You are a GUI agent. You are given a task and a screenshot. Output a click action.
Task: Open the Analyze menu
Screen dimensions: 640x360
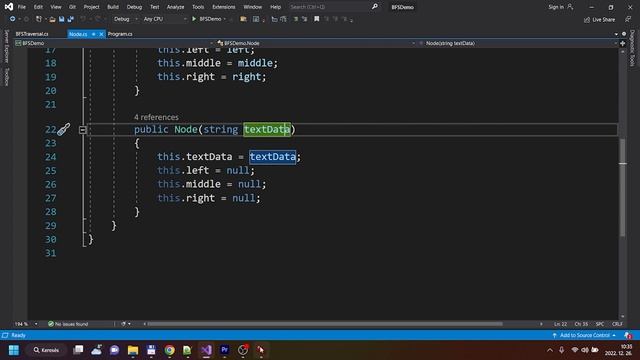click(x=175, y=7)
